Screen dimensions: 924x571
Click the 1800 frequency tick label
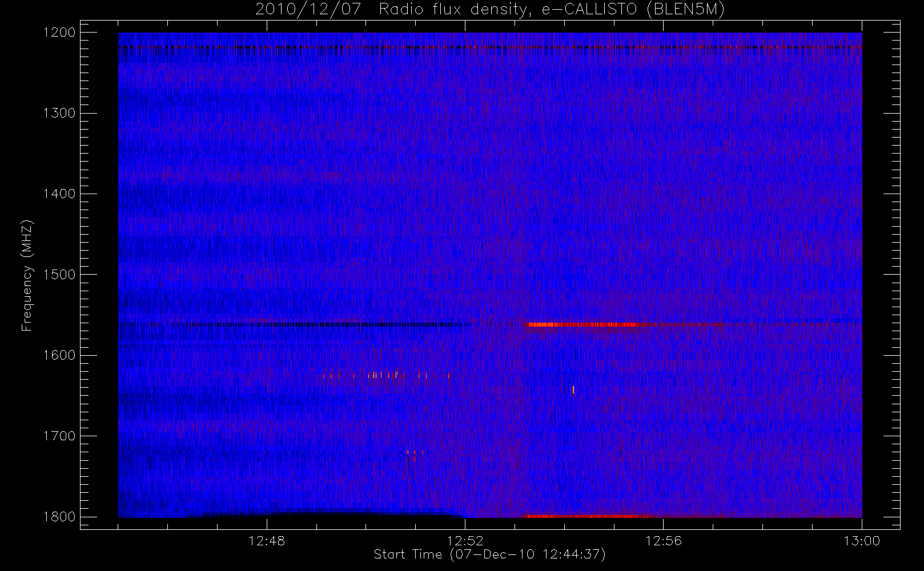[x=59, y=517]
